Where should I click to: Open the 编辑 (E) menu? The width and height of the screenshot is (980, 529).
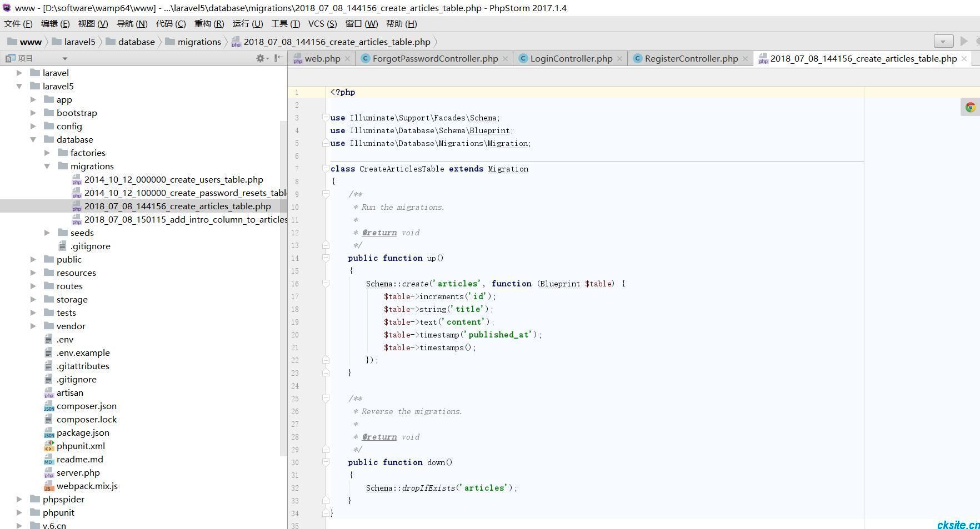pyautogui.click(x=55, y=23)
